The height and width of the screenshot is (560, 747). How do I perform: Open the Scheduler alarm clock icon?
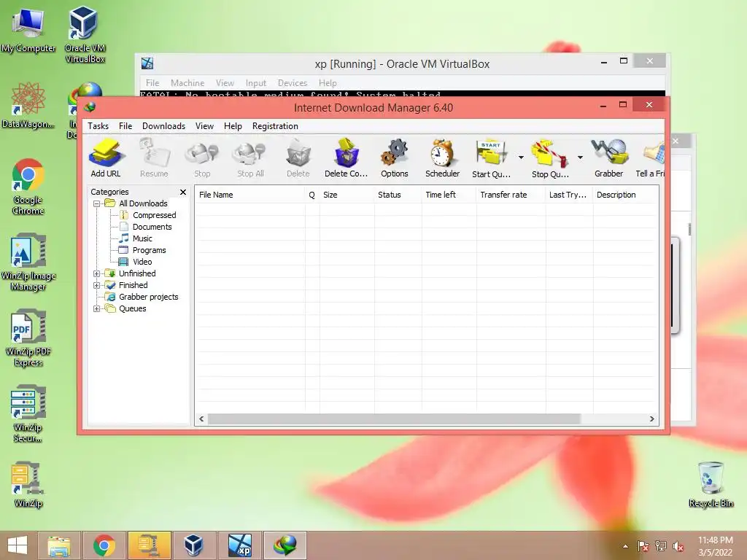[x=443, y=158]
